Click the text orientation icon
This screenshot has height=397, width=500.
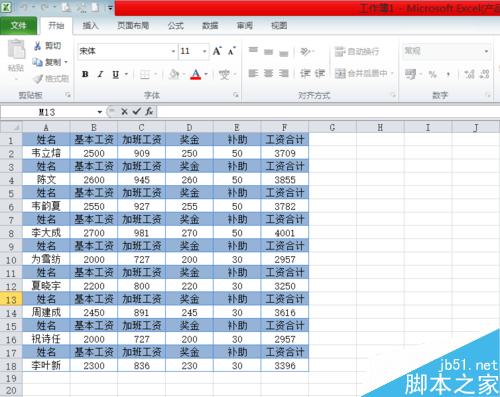[x=305, y=51]
